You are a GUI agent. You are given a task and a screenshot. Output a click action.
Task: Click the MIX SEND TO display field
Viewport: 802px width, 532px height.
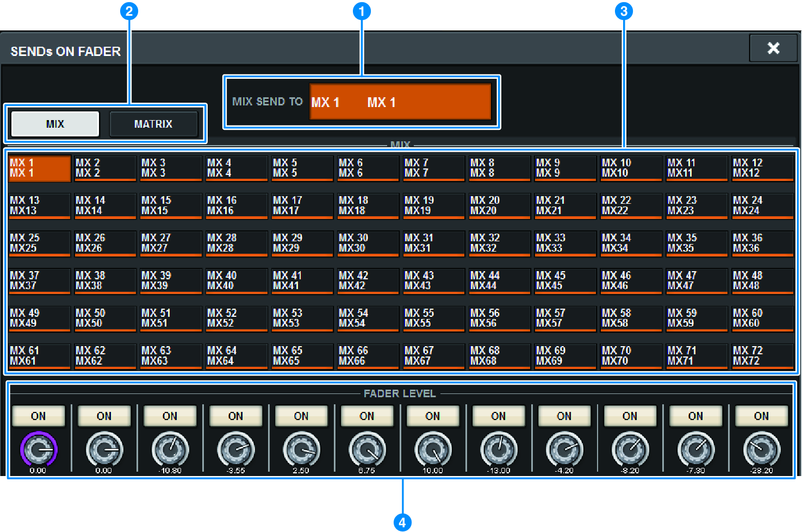click(401, 102)
